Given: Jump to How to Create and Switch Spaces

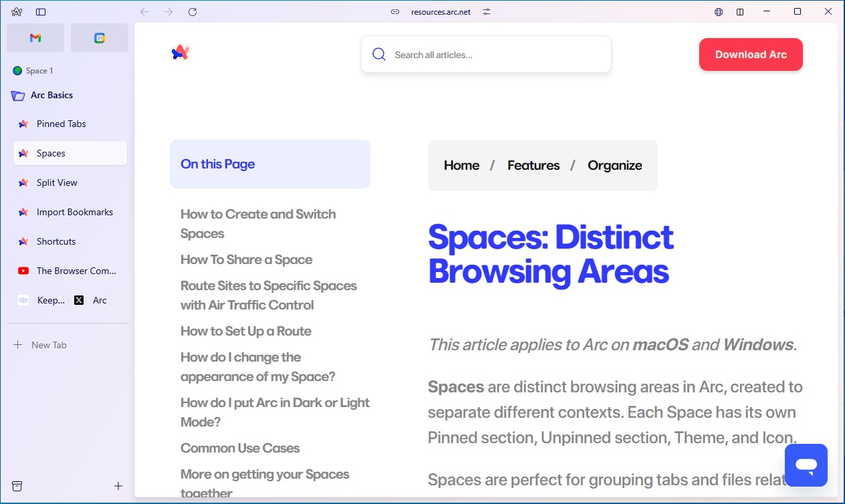Looking at the screenshot, I should click(x=258, y=224).
